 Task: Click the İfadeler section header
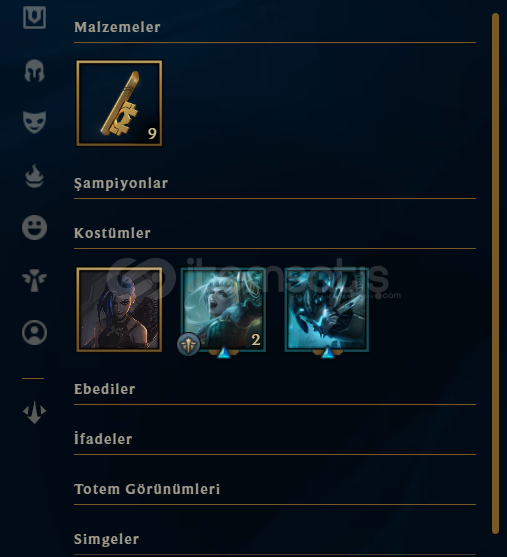[x=103, y=439]
